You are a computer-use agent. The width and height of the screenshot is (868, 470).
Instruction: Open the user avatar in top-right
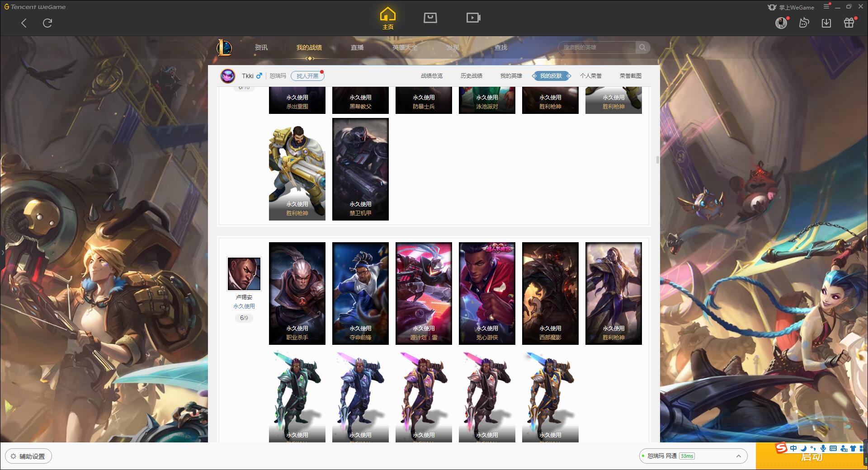coord(781,23)
